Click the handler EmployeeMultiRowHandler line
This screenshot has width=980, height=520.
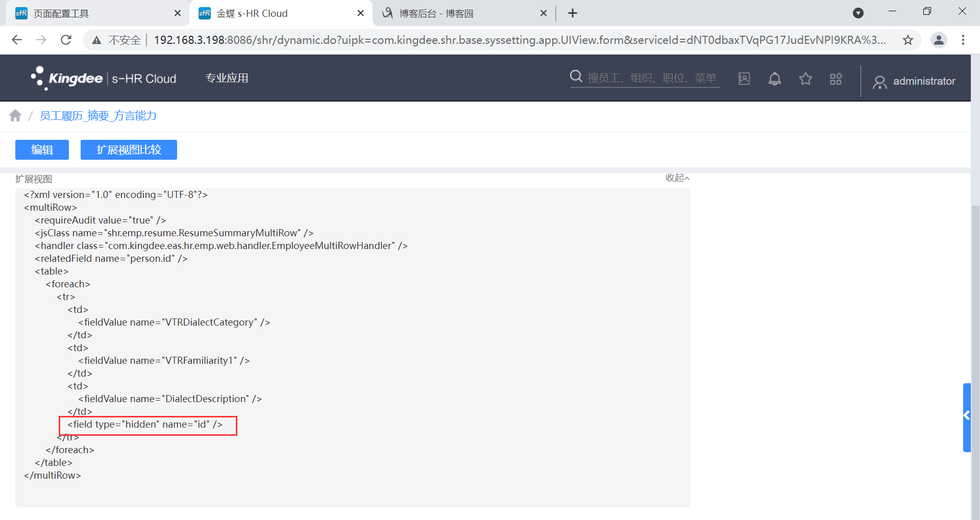click(221, 246)
